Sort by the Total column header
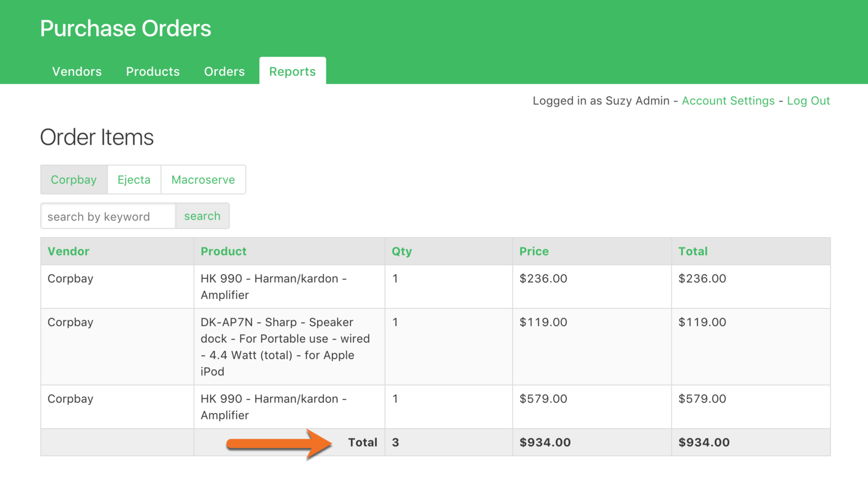This screenshot has height=490, width=868. tap(693, 251)
